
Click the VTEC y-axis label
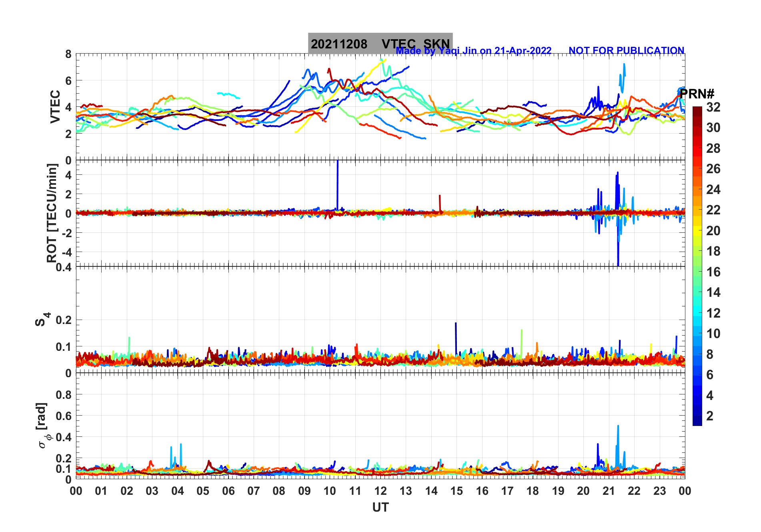[x=55, y=107]
